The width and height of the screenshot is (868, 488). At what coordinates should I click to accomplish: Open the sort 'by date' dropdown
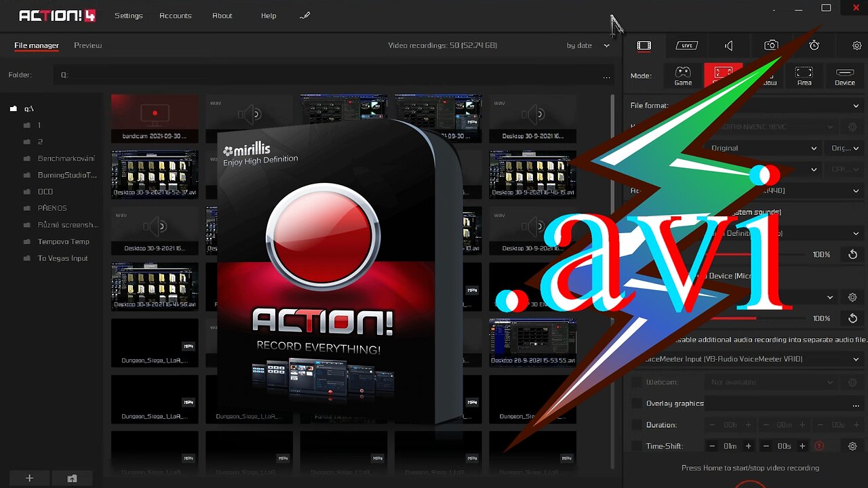[x=588, y=45]
